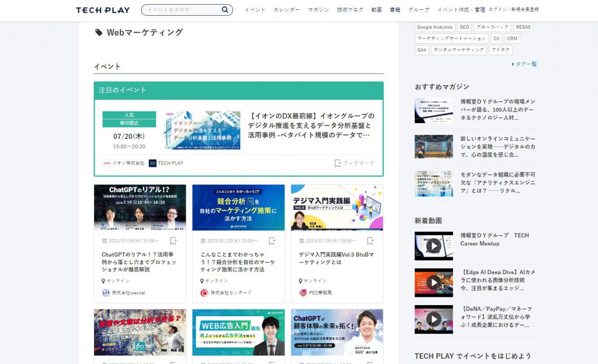Select the Google Analytics tag
Screen dimensions: 598x364
[x=434, y=27]
